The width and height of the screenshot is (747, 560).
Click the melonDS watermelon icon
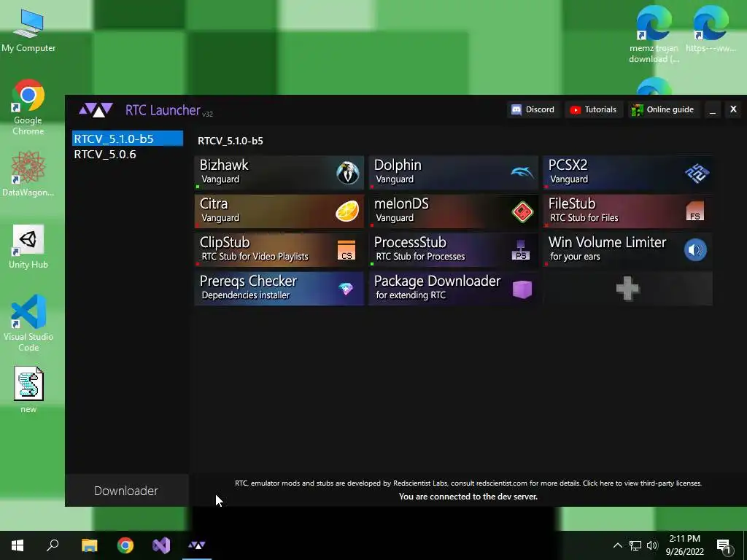[x=522, y=211]
